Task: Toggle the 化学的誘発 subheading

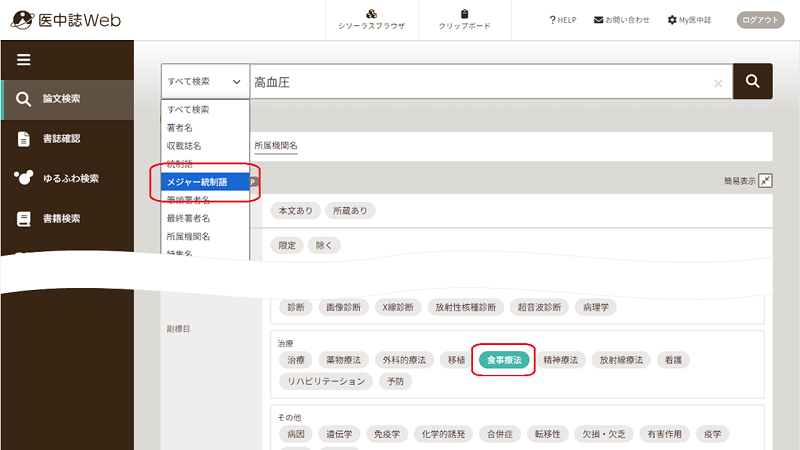Action: click(x=443, y=434)
